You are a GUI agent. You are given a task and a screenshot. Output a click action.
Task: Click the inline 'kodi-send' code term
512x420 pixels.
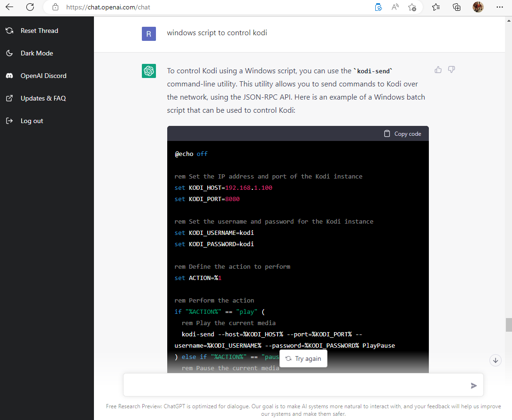click(373, 71)
